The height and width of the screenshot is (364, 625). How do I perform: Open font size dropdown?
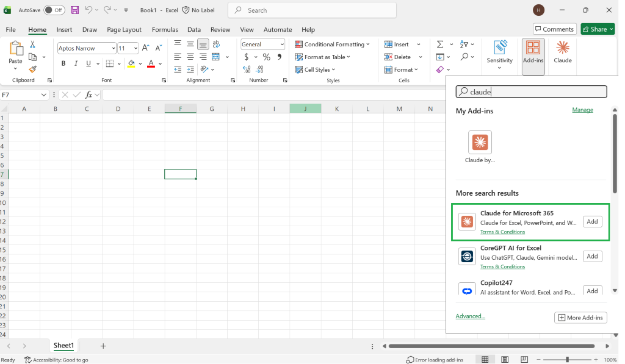[x=135, y=48]
